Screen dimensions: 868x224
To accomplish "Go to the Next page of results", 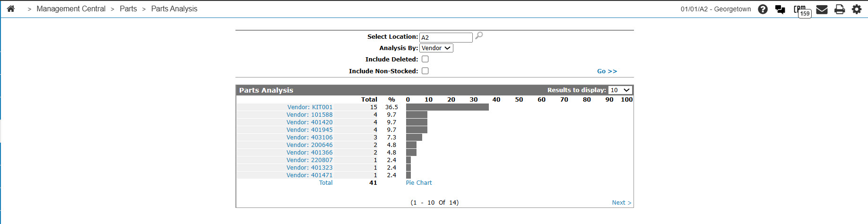I will click(x=621, y=203).
